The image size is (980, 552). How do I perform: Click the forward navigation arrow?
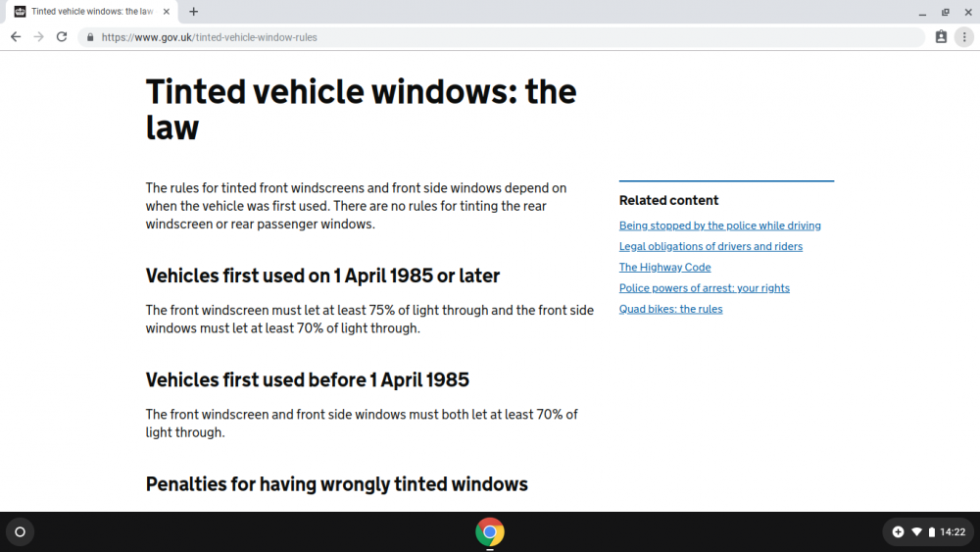tap(39, 37)
